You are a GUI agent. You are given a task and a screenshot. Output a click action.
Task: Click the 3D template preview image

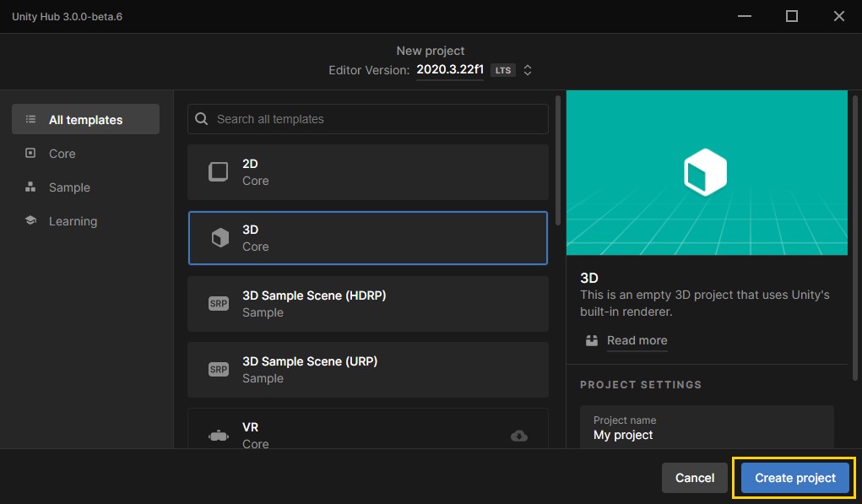[x=707, y=172]
